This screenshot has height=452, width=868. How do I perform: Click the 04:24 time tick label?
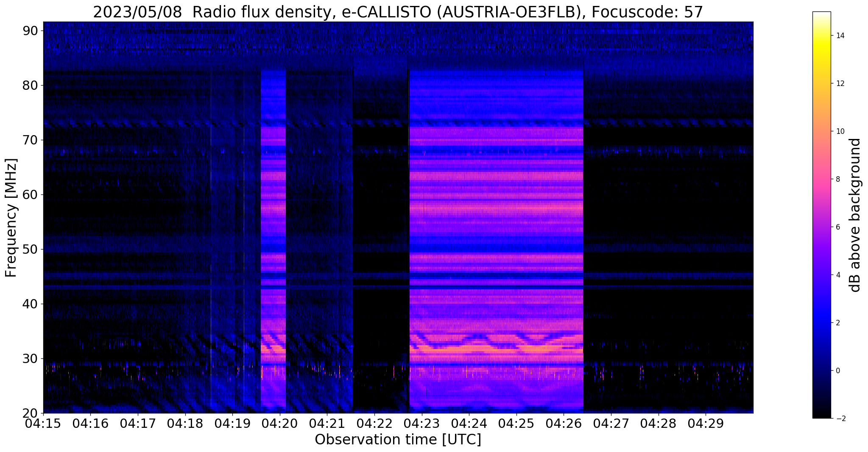tap(469, 424)
